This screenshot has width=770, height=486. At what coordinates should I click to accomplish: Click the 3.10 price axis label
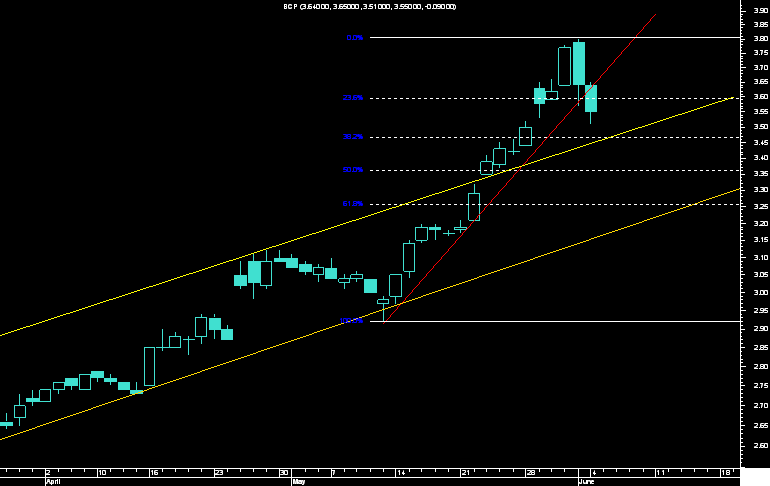761,257
